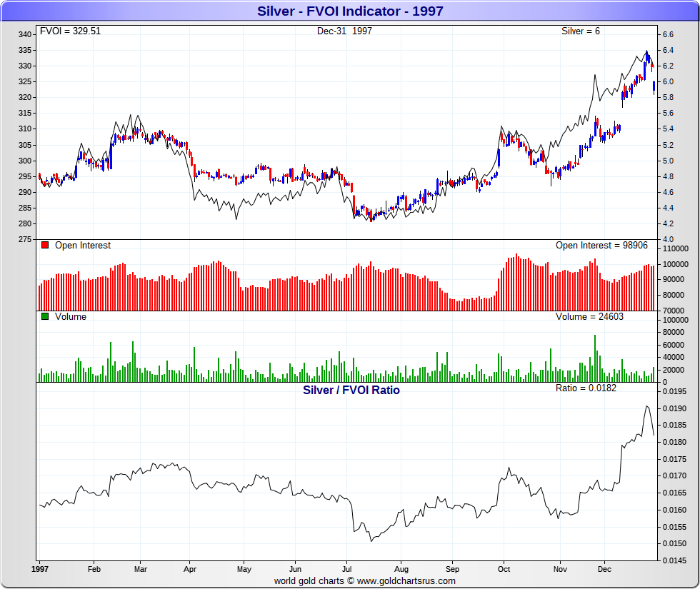Click the 80000 tick on the open interest axis
Image resolution: width=700 pixels, height=589 pixels.
[x=674, y=295]
